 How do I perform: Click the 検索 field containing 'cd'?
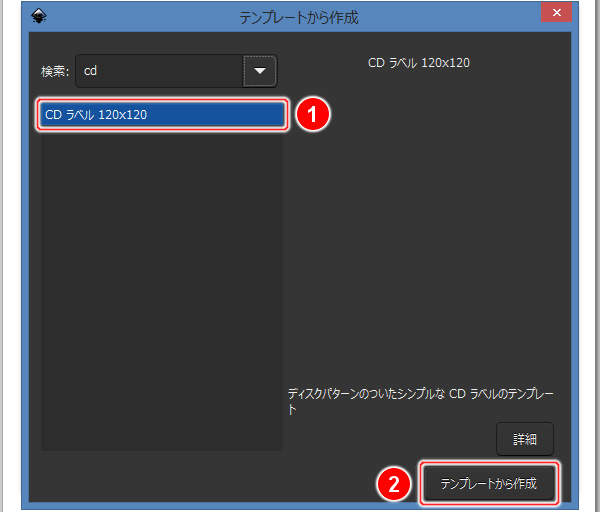tap(160, 71)
